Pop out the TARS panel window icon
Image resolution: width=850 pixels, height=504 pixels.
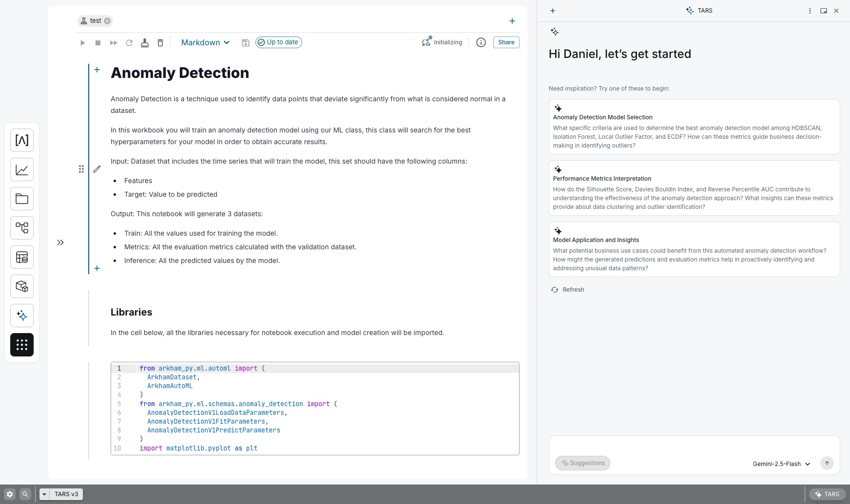click(824, 11)
